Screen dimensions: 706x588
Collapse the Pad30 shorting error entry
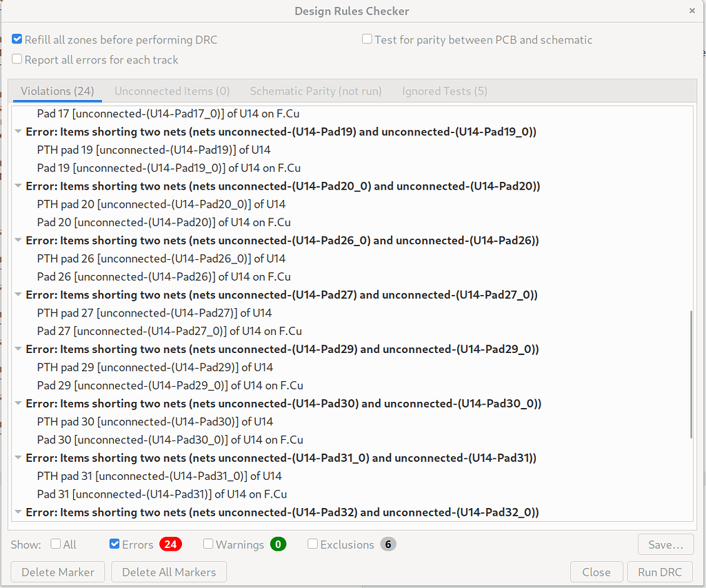17,403
